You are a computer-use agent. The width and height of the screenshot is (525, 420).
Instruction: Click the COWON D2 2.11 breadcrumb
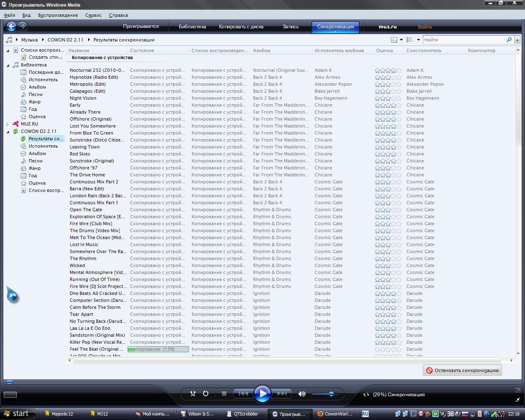(x=65, y=40)
